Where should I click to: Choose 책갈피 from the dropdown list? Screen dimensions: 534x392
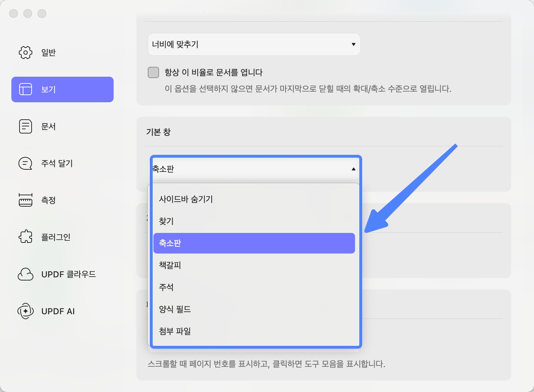point(254,265)
